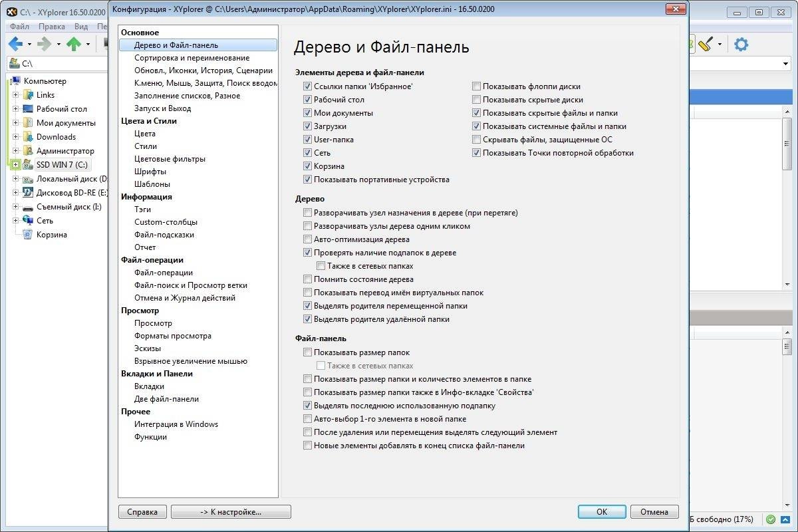
Task: Click the drive icon in address bar
Action: pos(14,64)
